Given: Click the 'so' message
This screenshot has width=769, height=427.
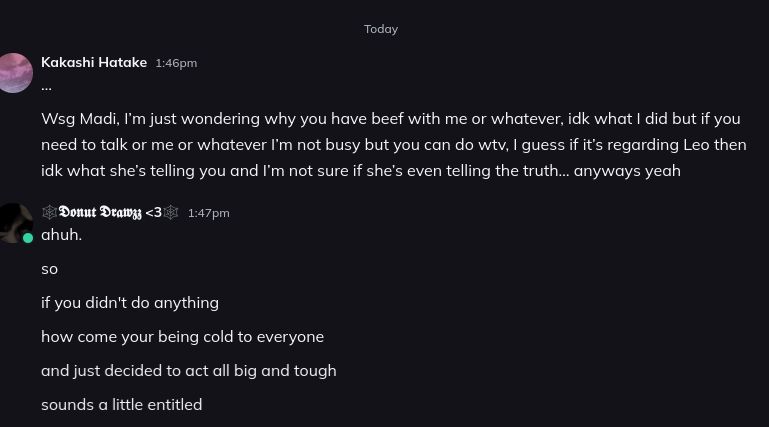Looking at the screenshot, I should click(50, 269).
